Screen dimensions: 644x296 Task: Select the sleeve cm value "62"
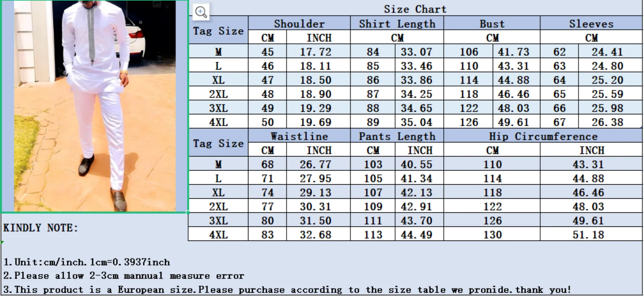coord(559,52)
